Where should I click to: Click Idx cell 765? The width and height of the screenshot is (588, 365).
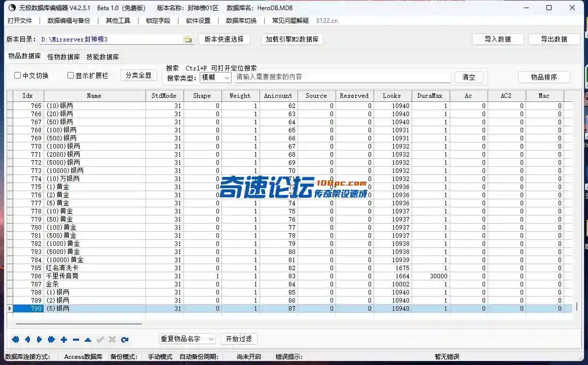[28, 106]
